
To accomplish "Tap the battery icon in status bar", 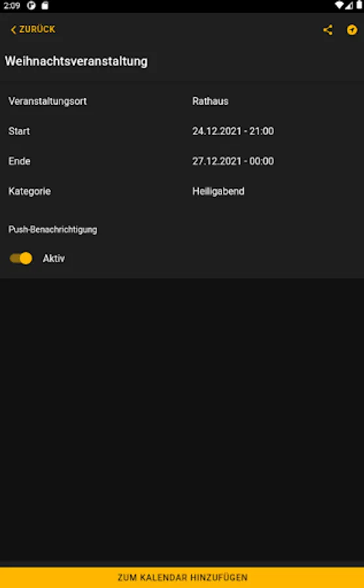I will click(x=359, y=5).
